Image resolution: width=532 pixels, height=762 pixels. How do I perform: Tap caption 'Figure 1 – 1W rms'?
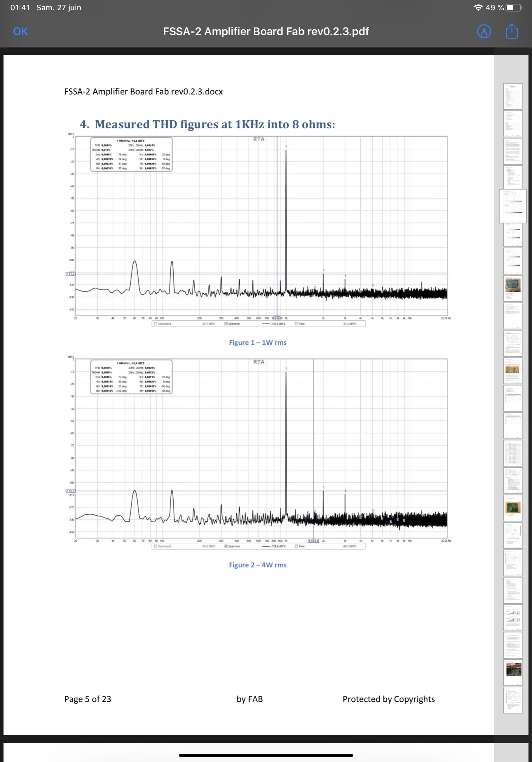point(258,343)
